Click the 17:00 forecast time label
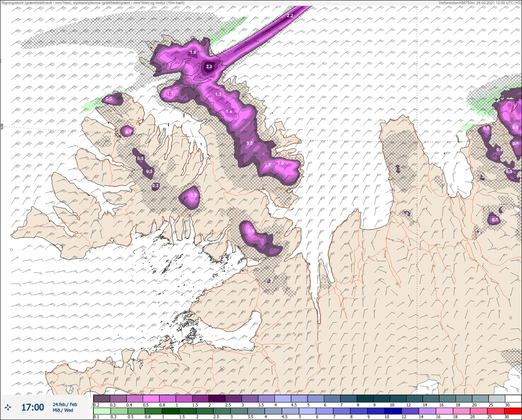Viewport: 522px width, 420px height. click(33, 407)
